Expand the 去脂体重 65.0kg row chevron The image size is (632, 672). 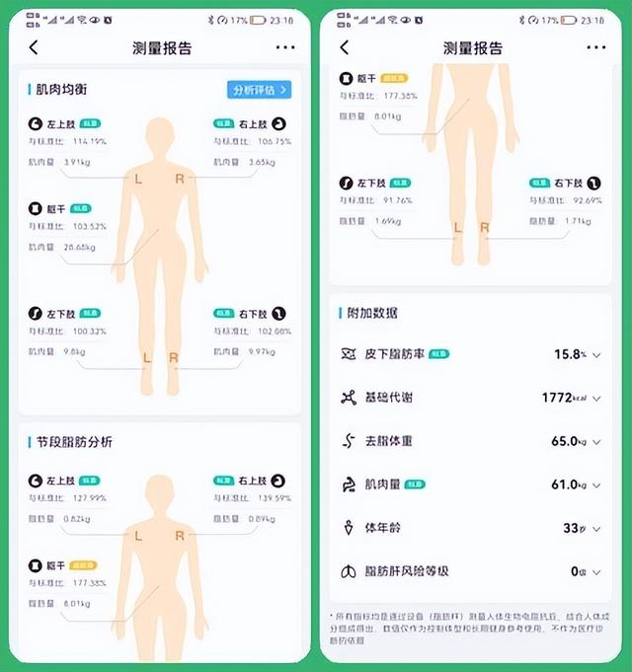pyautogui.click(x=596, y=442)
